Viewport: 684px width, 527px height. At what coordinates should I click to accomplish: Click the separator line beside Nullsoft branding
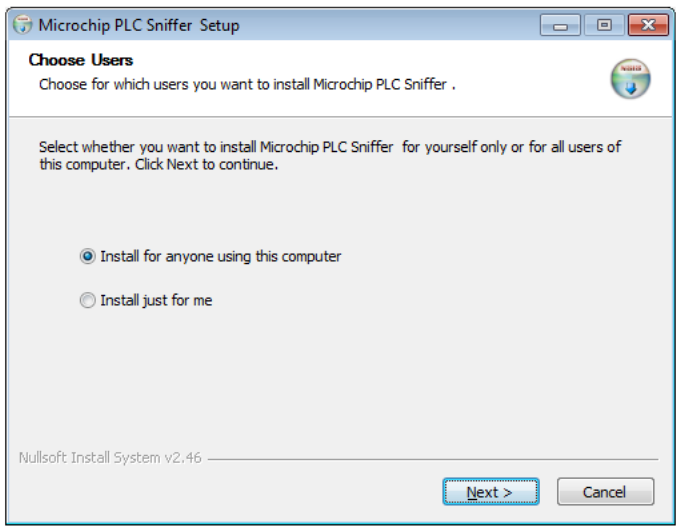[x=430, y=459]
